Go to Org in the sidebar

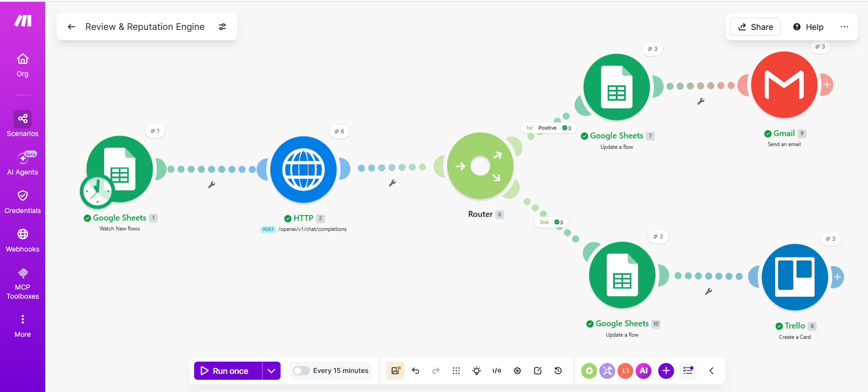pyautogui.click(x=23, y=65)
